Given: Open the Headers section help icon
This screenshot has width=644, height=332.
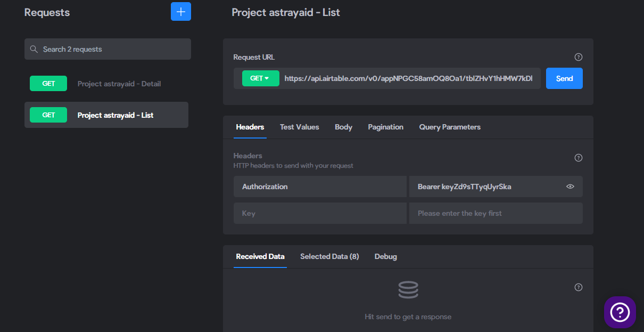Looking at the screenshot, I should coord(579,158).
